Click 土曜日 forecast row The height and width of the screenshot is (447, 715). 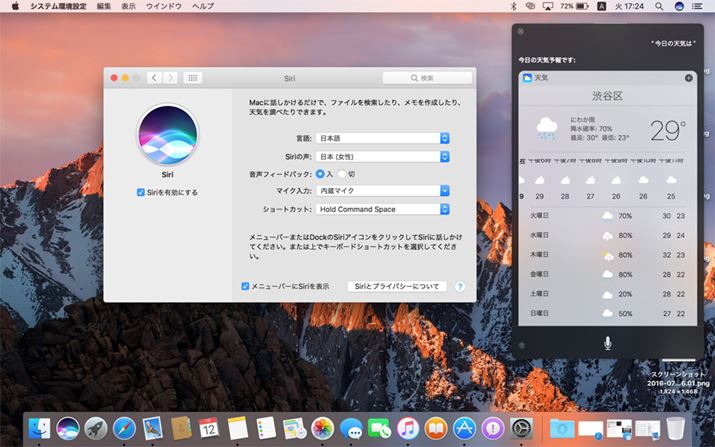tap(607, 294)
